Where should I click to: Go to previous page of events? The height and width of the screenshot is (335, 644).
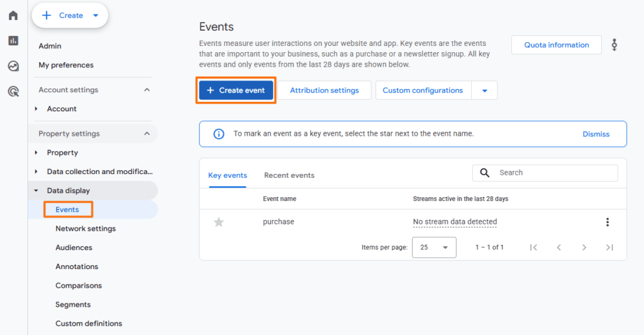pos(559,247)
